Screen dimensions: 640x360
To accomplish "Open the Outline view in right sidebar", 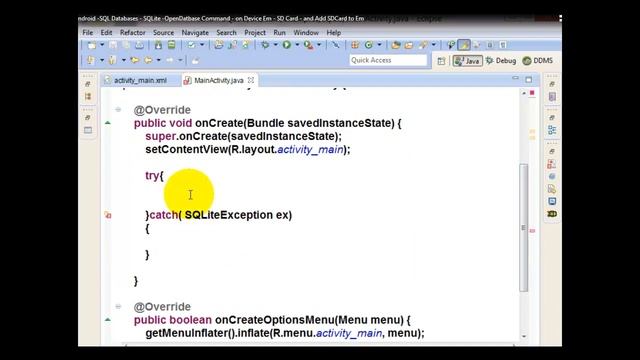I will [552, 130].
